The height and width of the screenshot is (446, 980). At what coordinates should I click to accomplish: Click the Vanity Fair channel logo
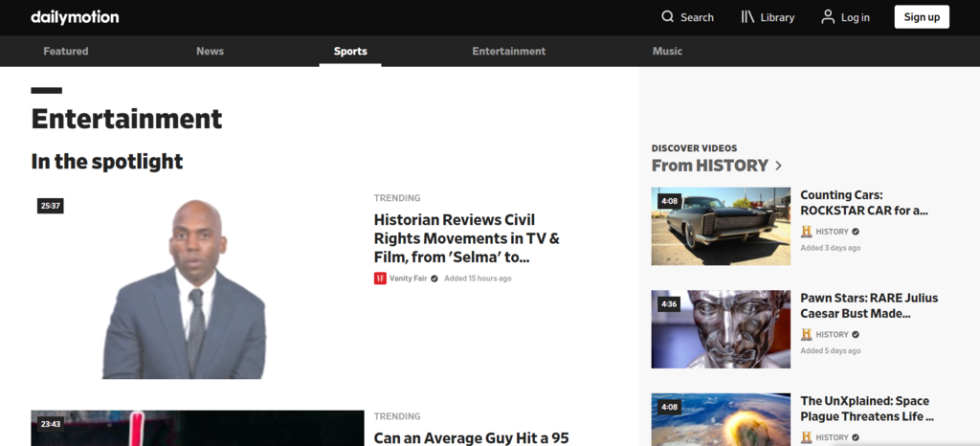click(x=380, y=279)
